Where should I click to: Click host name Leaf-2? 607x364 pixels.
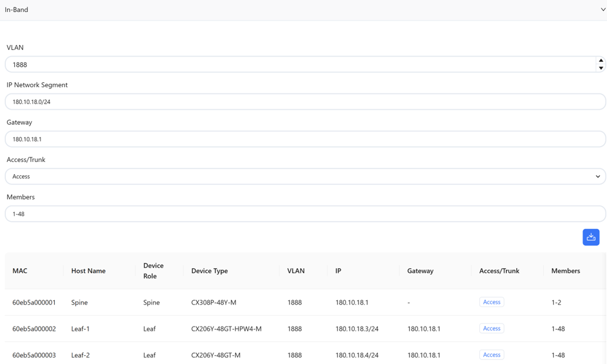coord(80,355)
